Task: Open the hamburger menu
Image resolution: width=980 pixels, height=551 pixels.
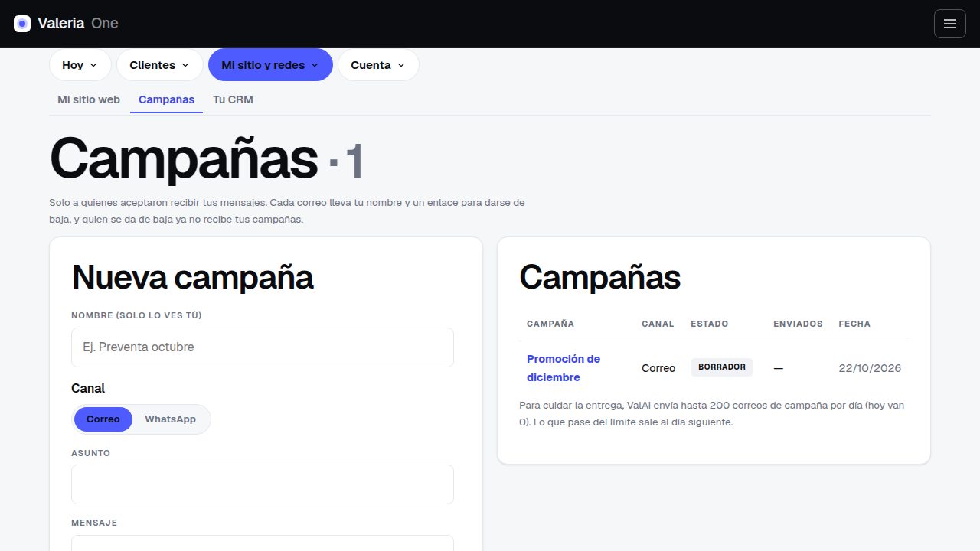Action: tap(950, 24)
